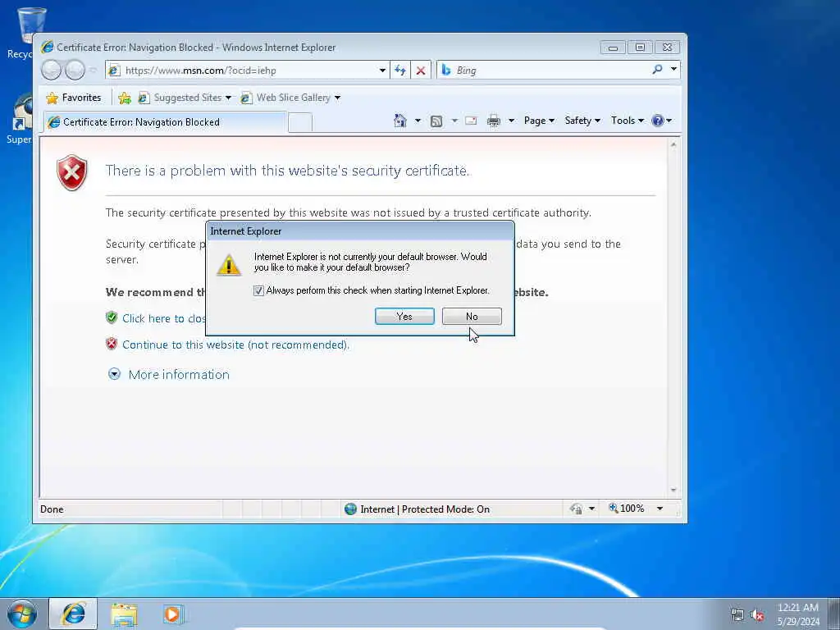Screen dimensions: 840x630
Task: Open the Windows Start orb
Action: pos(22,614)
